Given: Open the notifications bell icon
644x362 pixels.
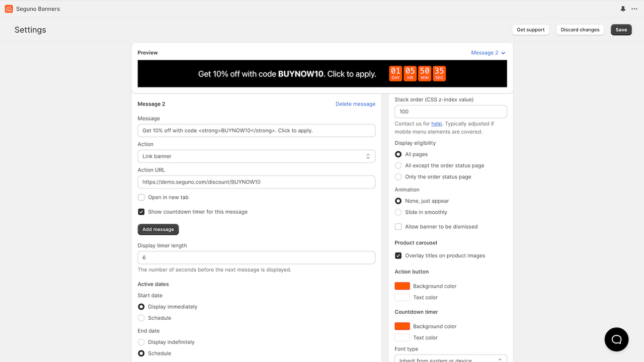Looking at the screenshot, I should (x=623, y=9).
